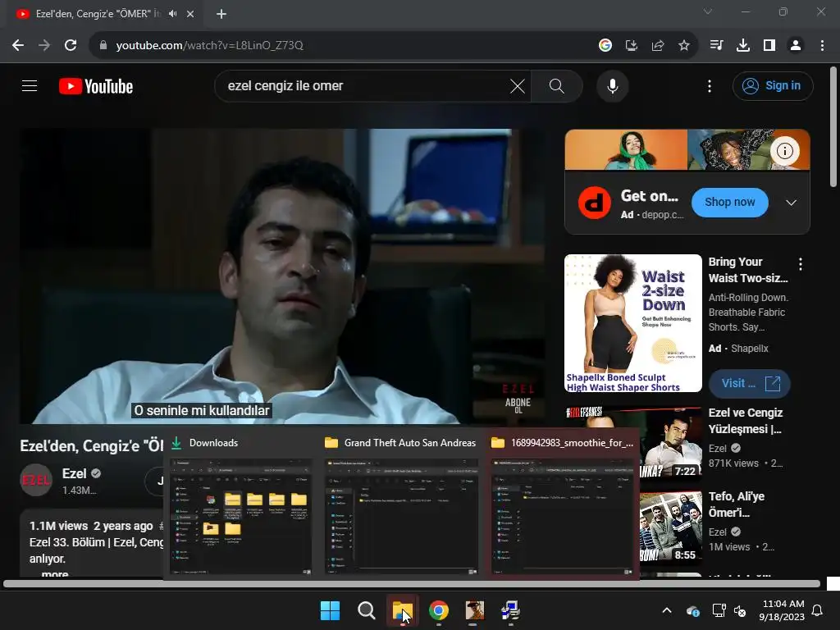The height and width of the screenshot is (630, 840).
Task: Open YouTube settings three-dot menu
Action: (x=710, y=86)
